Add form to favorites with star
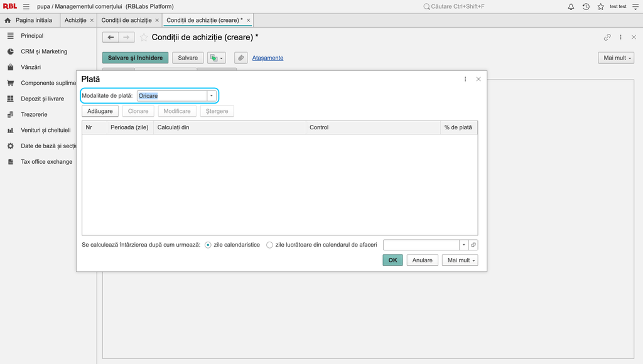This screenshot has height=364, width=643. click(x=144, y=37)
